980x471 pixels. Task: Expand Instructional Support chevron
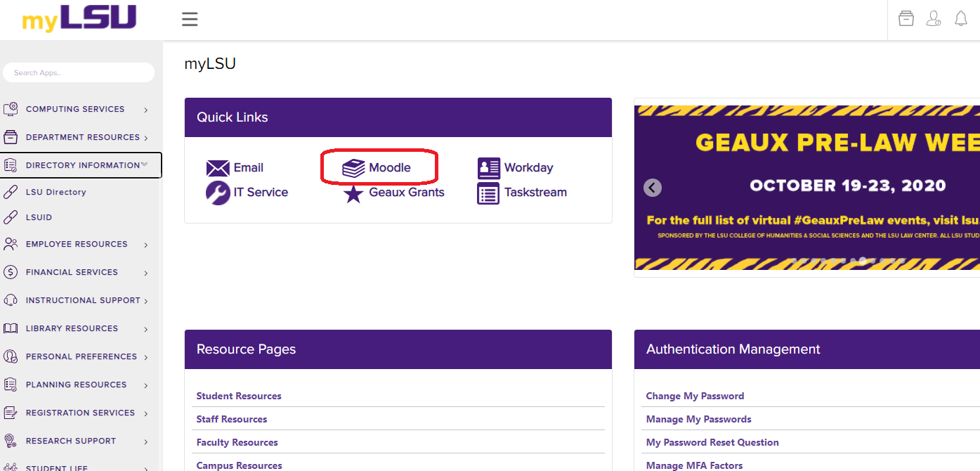[x=146, y=301]
